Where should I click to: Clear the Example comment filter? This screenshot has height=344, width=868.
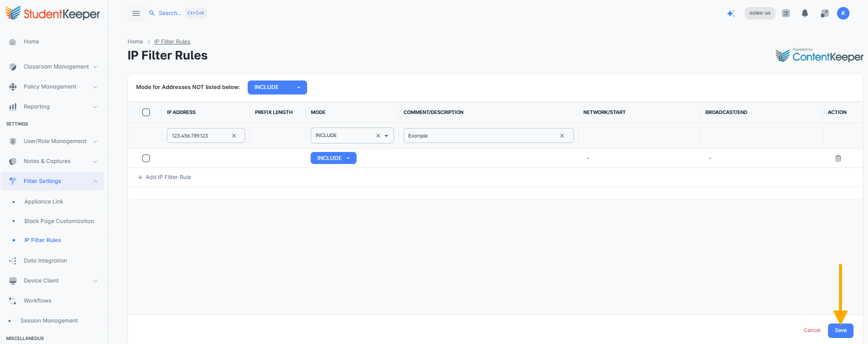562,136
